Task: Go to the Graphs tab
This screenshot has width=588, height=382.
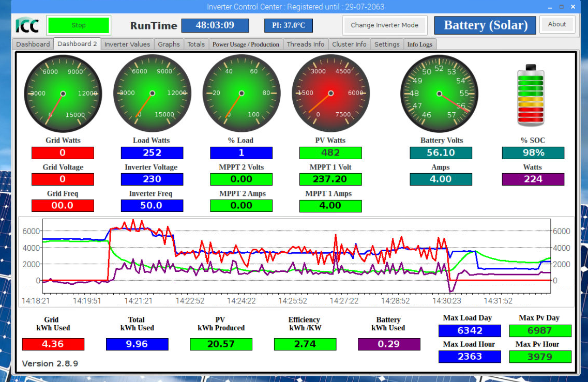Action: [x=169, y=44]
